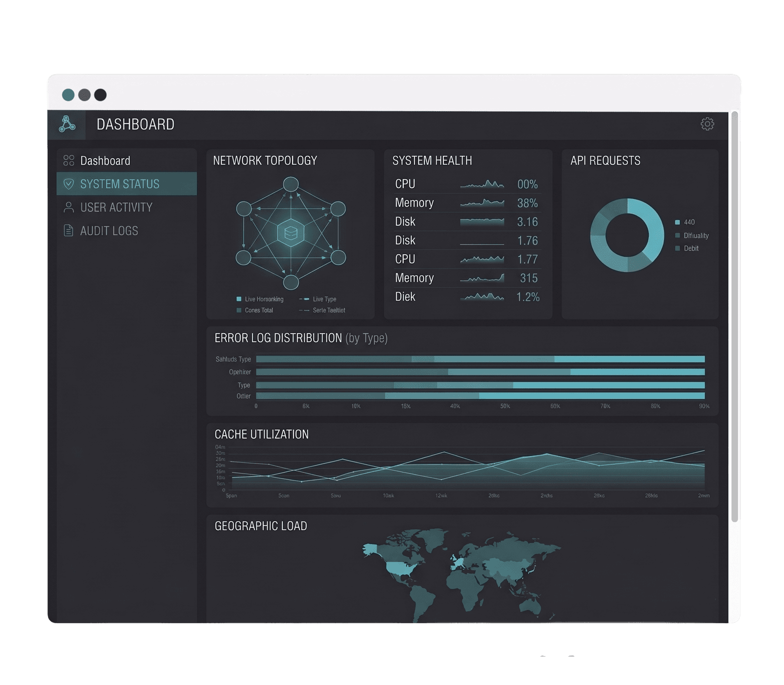Click the Disk 1.76 value
This screenshot has height=685, width=784.
pos(527,241)
